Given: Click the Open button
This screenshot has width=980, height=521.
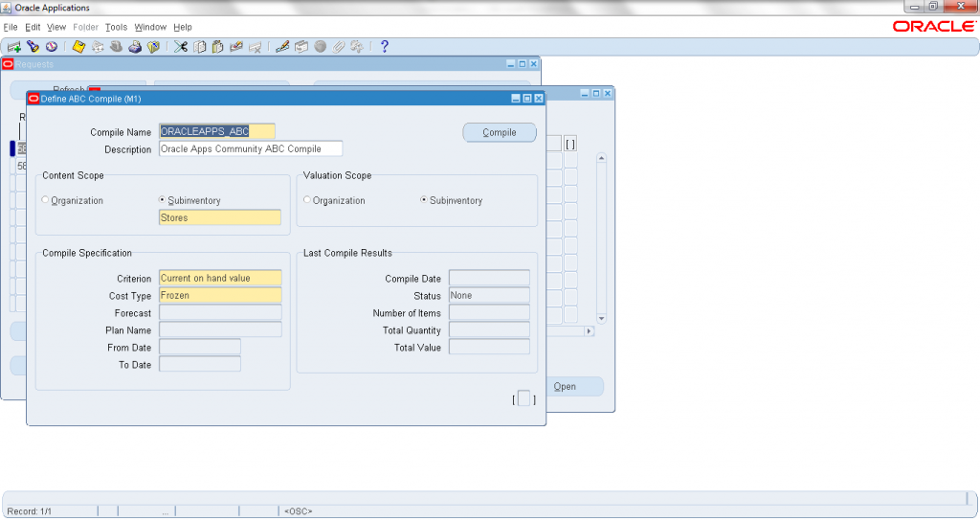Looking at the screenshot, I should coord(565,387).
